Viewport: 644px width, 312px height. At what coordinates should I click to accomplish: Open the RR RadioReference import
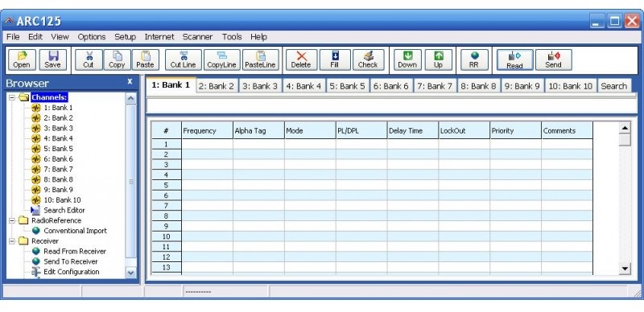pos(474,60)
